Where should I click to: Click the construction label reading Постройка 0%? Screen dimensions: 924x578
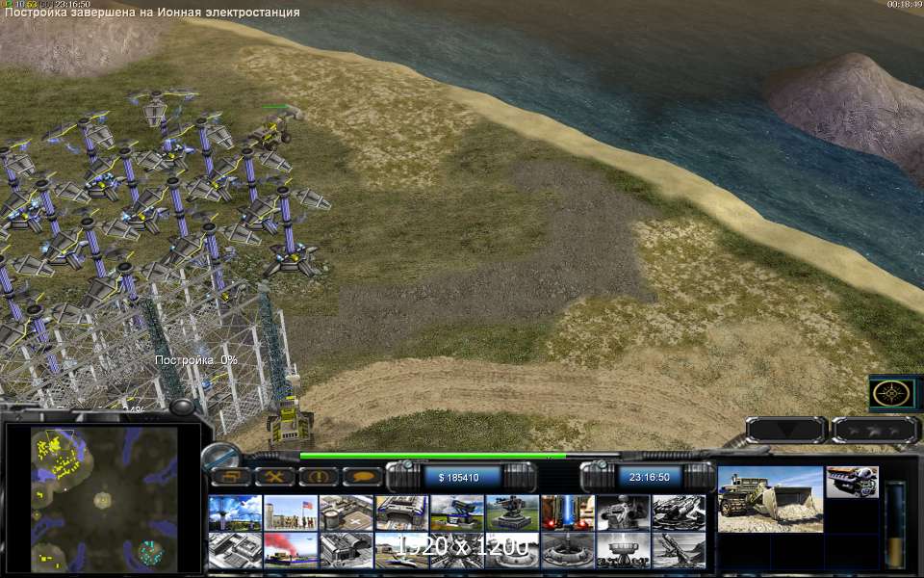[x=195, y=359]
